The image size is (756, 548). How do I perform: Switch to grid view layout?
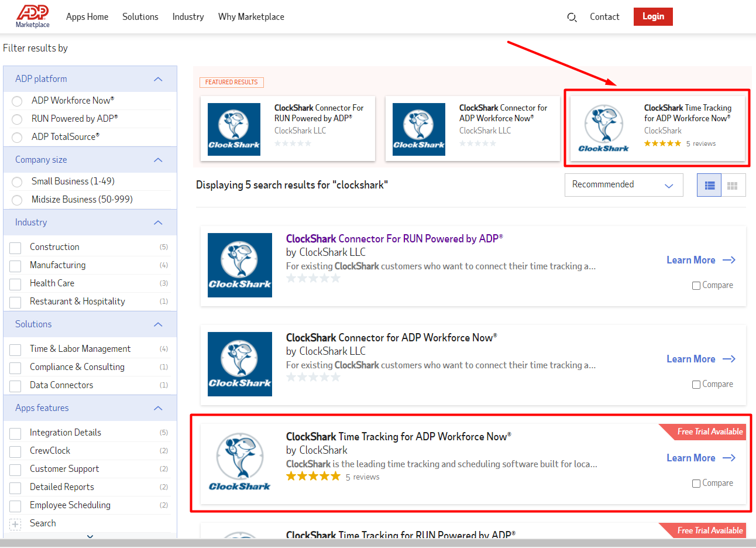(x=732, y=184)
